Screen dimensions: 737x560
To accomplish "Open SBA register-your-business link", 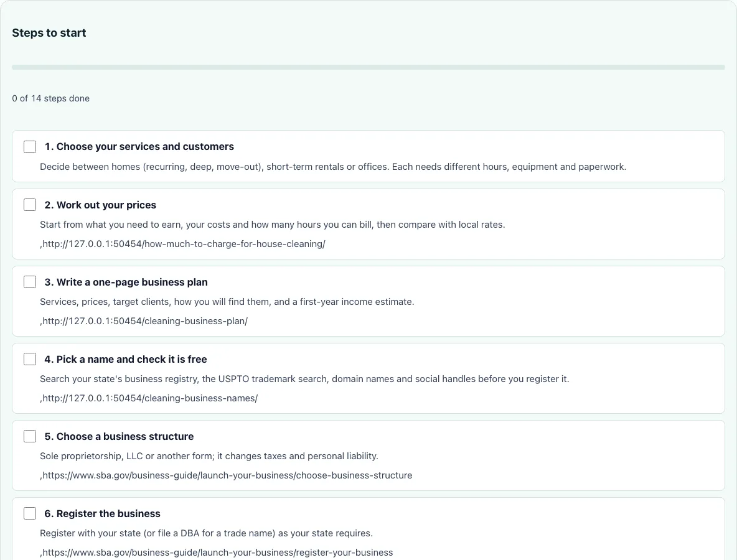I will pyautogui.click(x=218, y=552).
